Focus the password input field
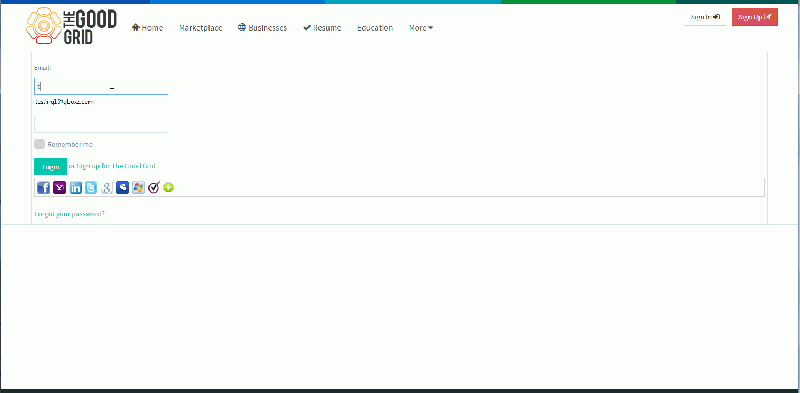The width and height of the screenshot is (800, 393). [x=101, y=125]
